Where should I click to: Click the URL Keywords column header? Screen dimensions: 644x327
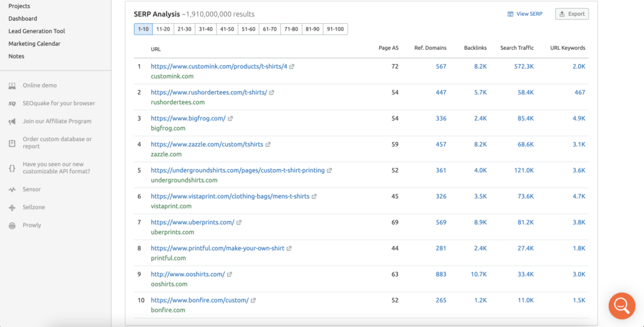click(568, 48)
